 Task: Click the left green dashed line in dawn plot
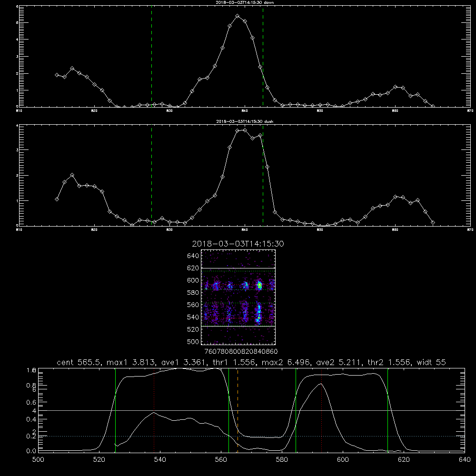click(x=151, y=57)
